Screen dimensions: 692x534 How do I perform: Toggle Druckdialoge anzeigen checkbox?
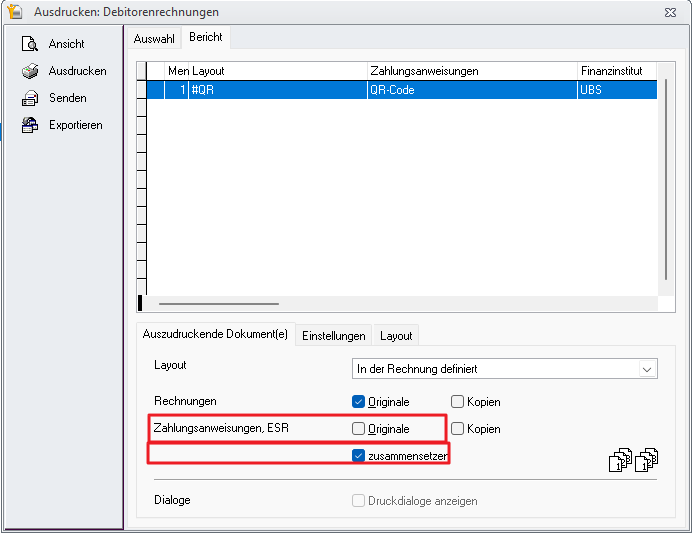click(358, 500)
